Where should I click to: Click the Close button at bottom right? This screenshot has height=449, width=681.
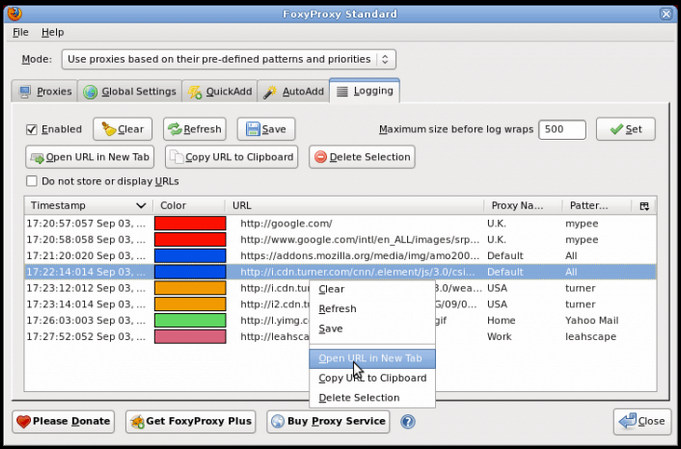click(642, 421)
